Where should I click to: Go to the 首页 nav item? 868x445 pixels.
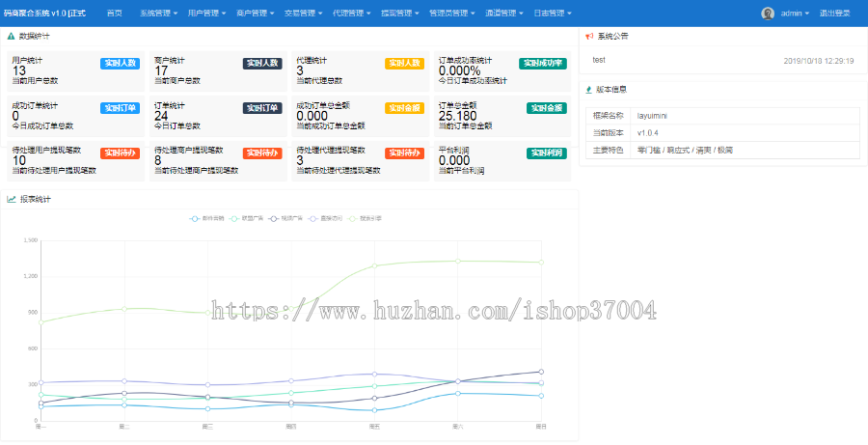[115, 14]
